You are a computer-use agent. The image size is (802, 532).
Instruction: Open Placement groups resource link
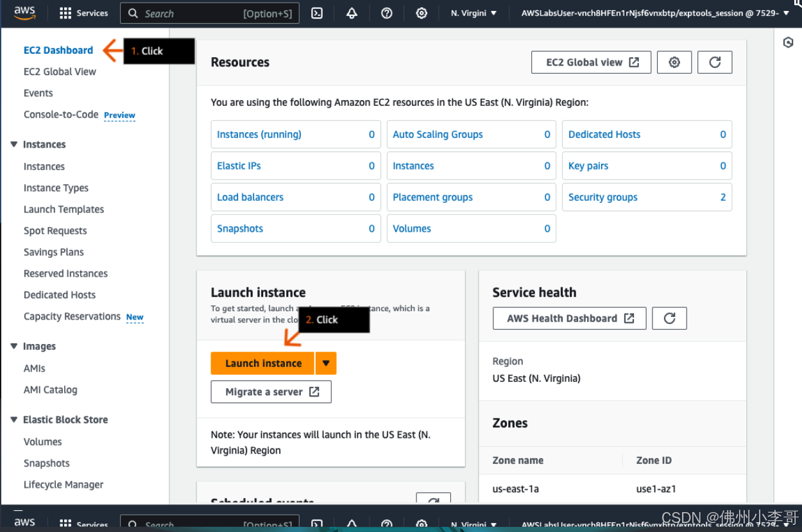tap(432, 197)
